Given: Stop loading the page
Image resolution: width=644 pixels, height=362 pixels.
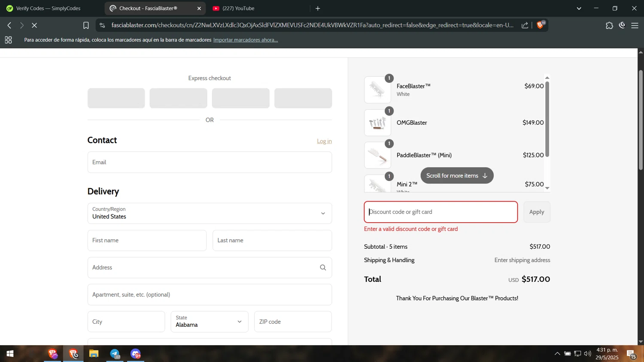Looking at the screenshot, I should (x=34, y=25).
